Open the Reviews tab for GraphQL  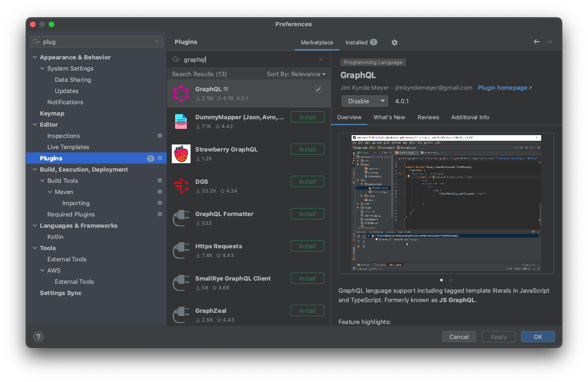(428, 117)
